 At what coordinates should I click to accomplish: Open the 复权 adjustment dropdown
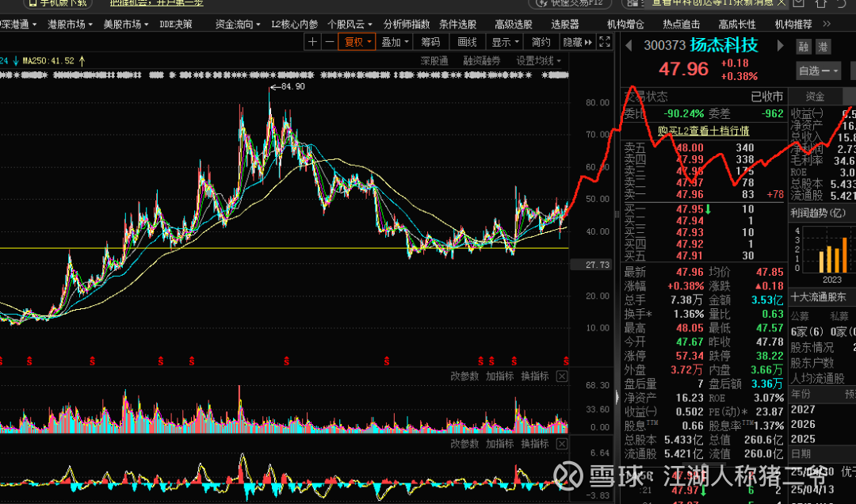coord(357,41)
